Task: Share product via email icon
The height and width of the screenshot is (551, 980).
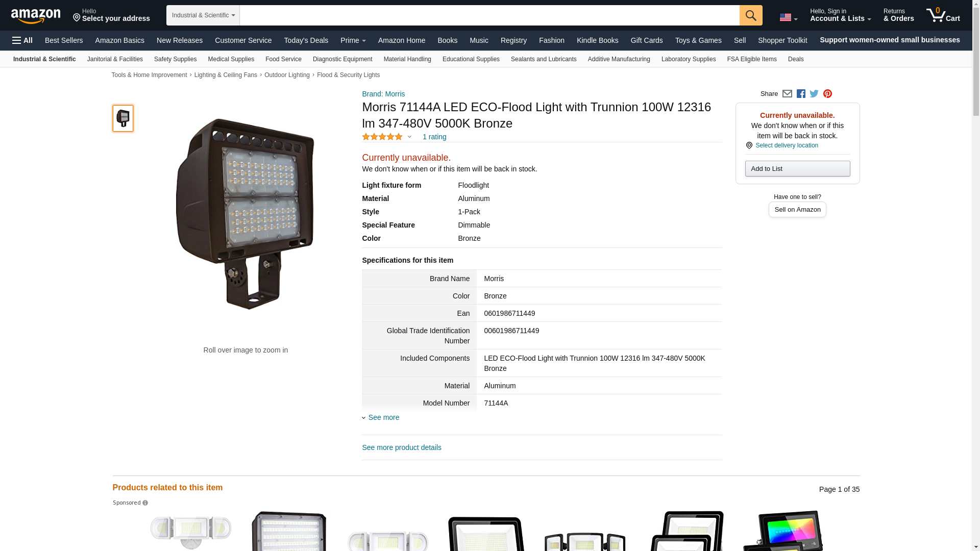Action: pyautogui.click(x=787, y=94)
